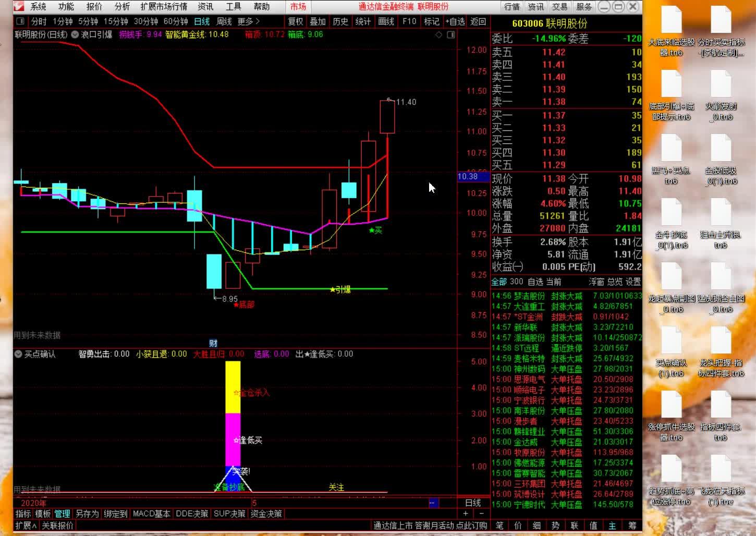Open the 工具 menu
The width and height of the screenshot is (756, 536).
pyautogui.click(x=233, y=7)
